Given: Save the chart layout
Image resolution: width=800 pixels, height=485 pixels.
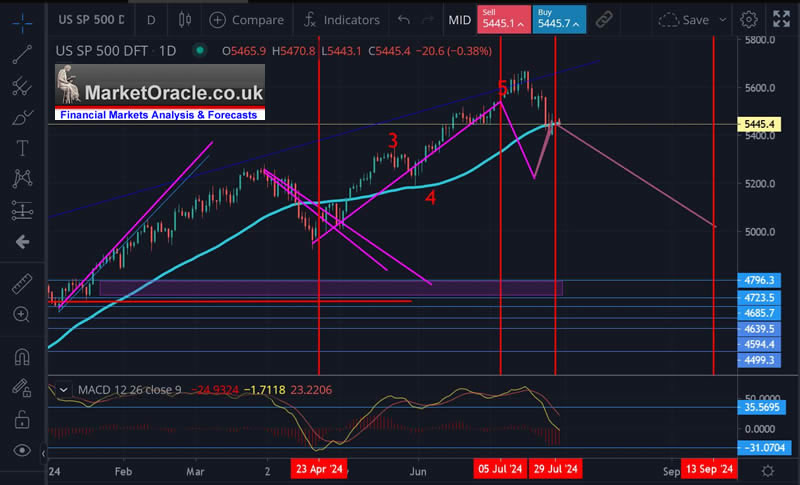Looking at the screenshot, I should (684, 20).
